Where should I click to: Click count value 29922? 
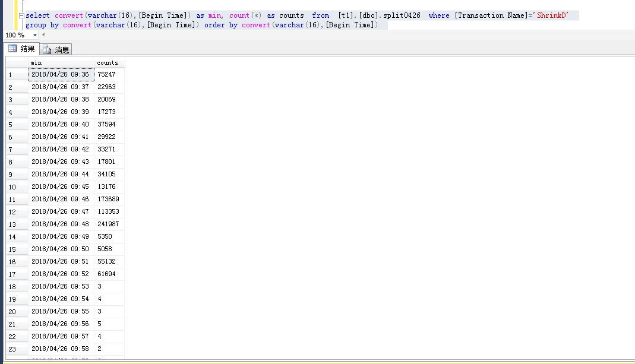coord(109,137)
